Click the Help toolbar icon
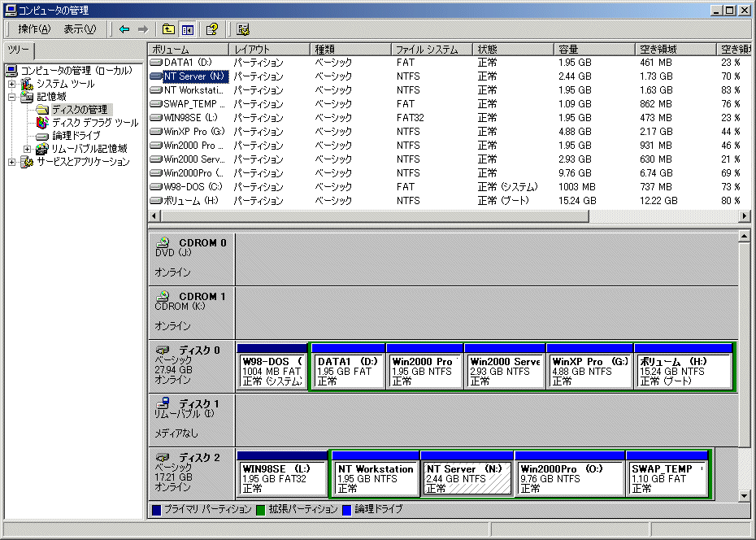Viewport: 756px width, 540px height. point(212,29)
